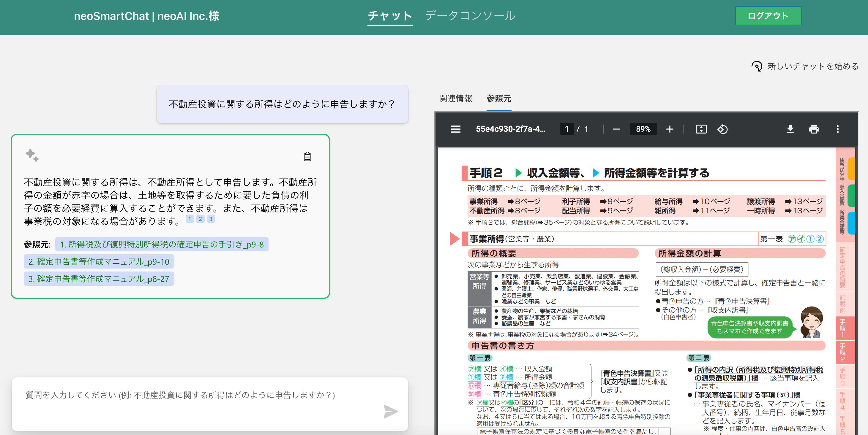Send the message with the arrow icon
The image size is (868, 435).
pos(391,412)
